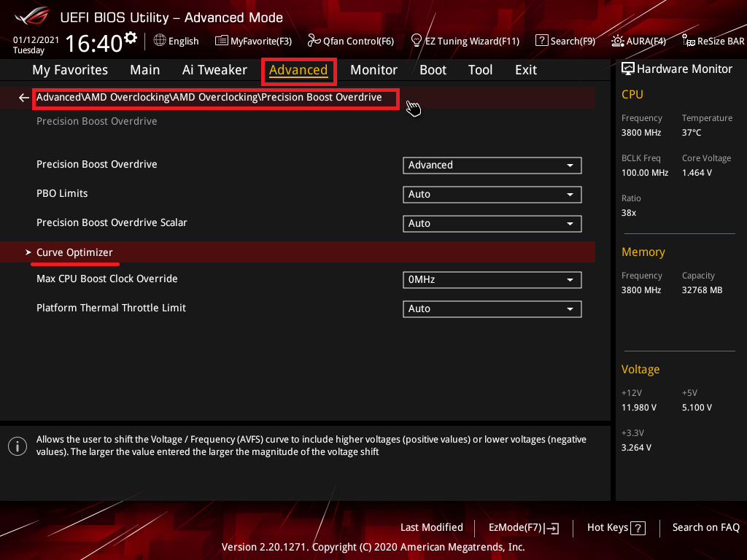The height and width of the screenshot is (560, 747).
Task: Click the ROG logo
Action: point(32,17)
